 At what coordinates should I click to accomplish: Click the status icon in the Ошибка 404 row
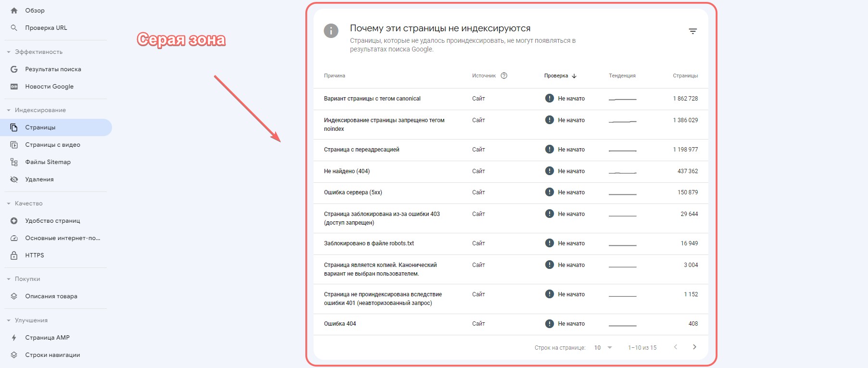[550, 323]
